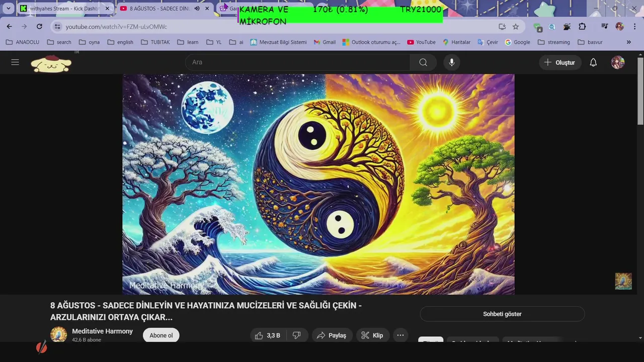Like the video with thumbs-up
The height and width of the screenshot is (362, 644).
point(268,335)
